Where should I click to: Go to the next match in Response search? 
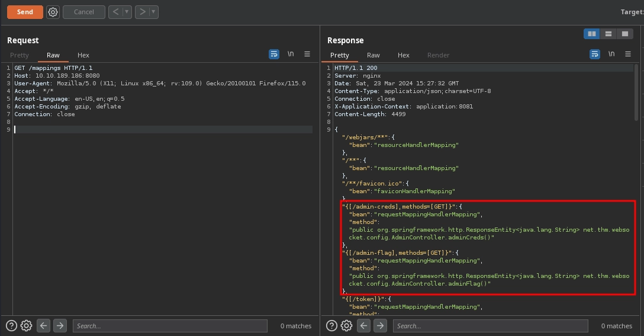coord(381,325)
